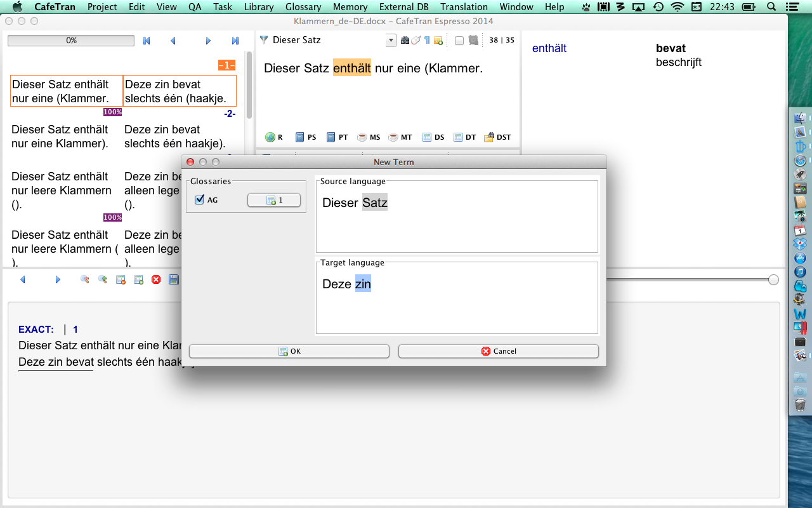Click the slider handle on the right

773,280
